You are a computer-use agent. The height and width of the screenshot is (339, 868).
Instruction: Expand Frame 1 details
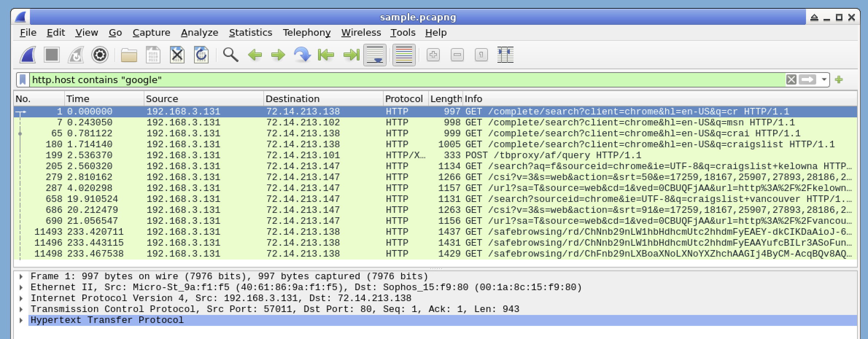[x=21, y=276]
